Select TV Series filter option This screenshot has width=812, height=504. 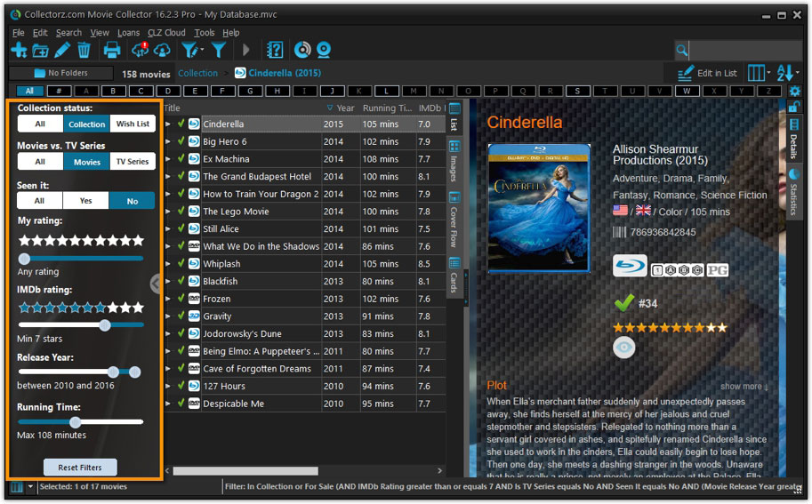(x=133, y=162)
